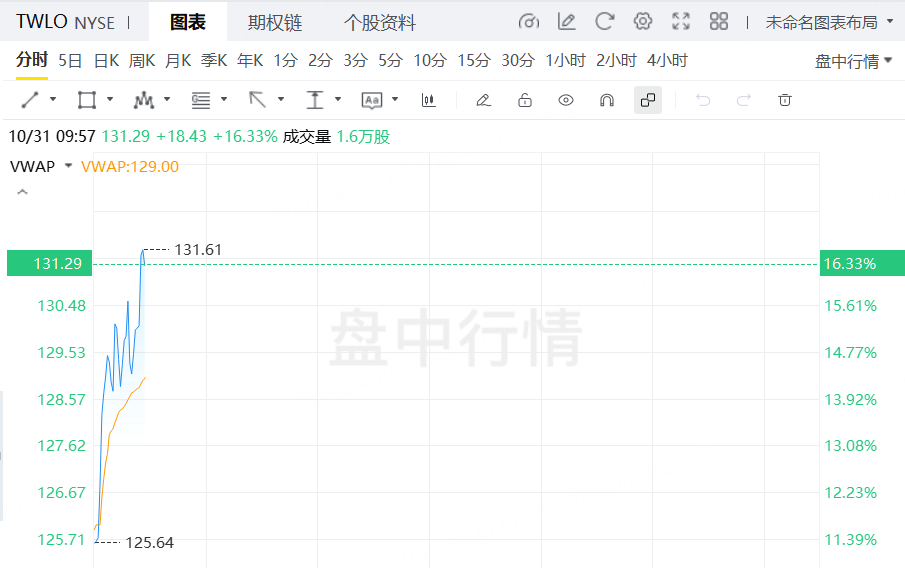Select the 30分 interval
The width and height of the screenshot is (905, 568).
tap(518, 60)
